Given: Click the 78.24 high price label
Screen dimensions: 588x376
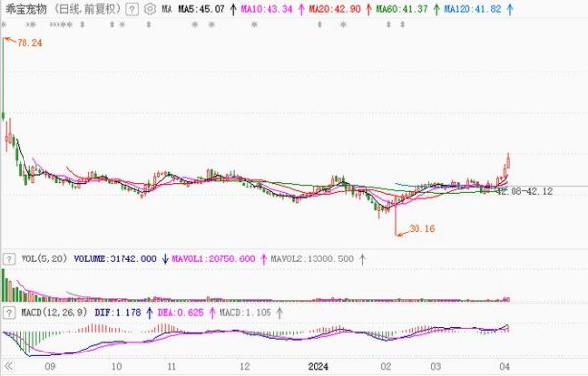Looking at the screenshot, I should tap(29, 43).
